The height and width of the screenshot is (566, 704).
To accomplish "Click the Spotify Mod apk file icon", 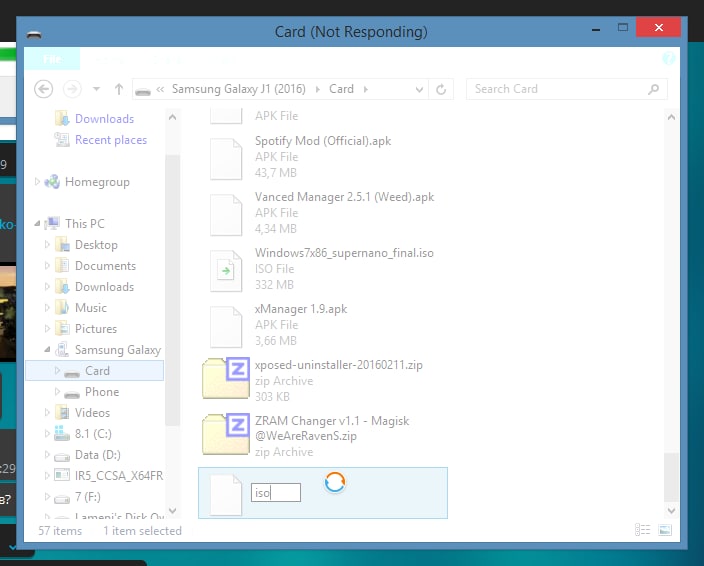I will 226,159.
